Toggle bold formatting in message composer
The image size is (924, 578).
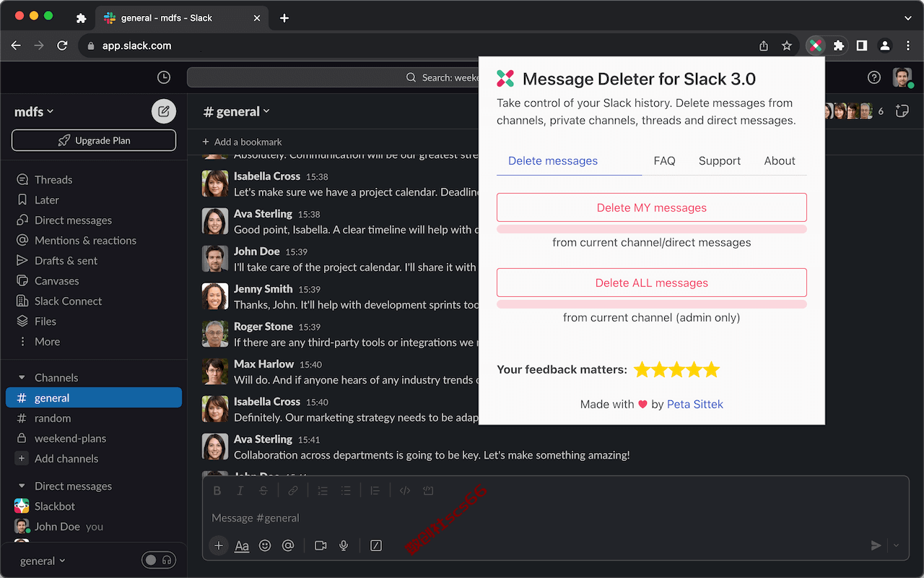217,491
